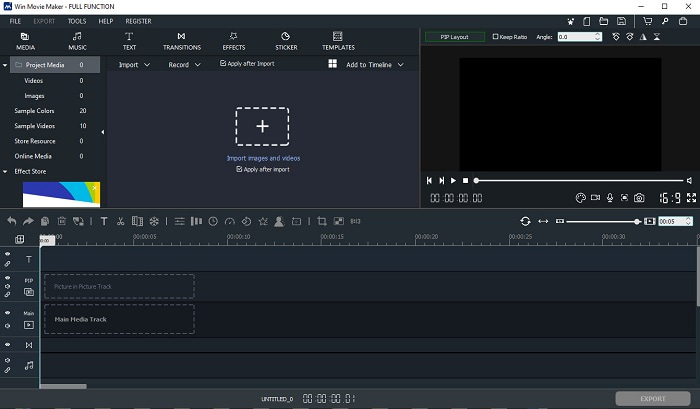This screenshot has height=409, width=700.
Task: Click the snowflake freeze frame icon
Action: [154, 221]
